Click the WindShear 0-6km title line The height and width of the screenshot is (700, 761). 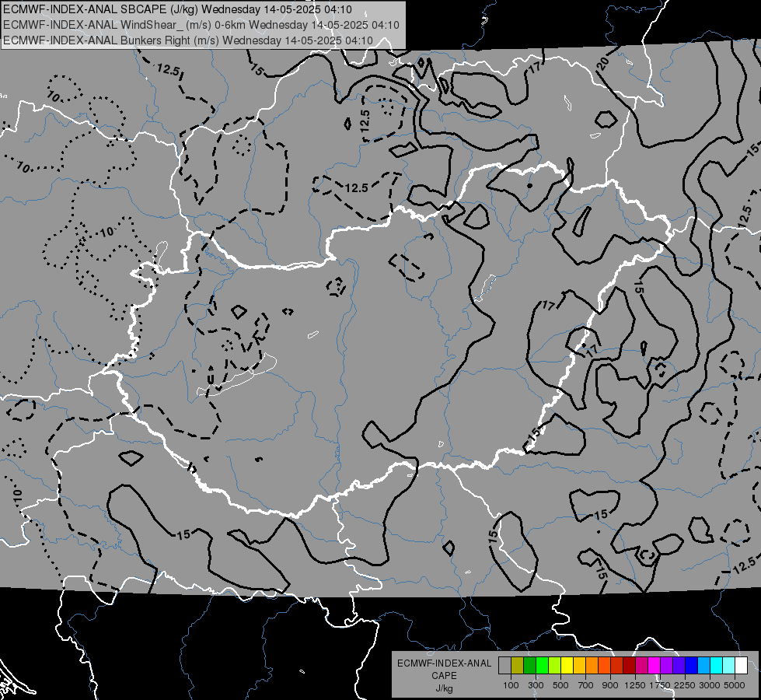coord(201,25)
